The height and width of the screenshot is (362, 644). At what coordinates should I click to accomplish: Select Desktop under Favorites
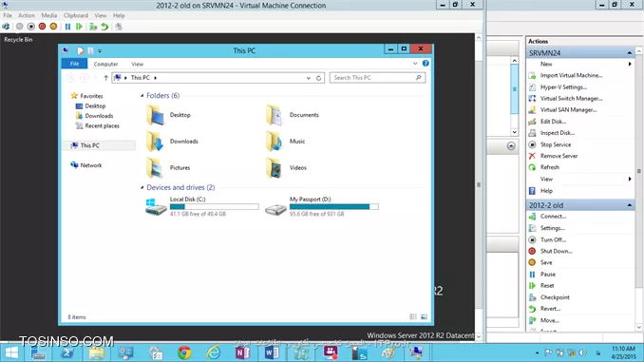tap(95, 106)
